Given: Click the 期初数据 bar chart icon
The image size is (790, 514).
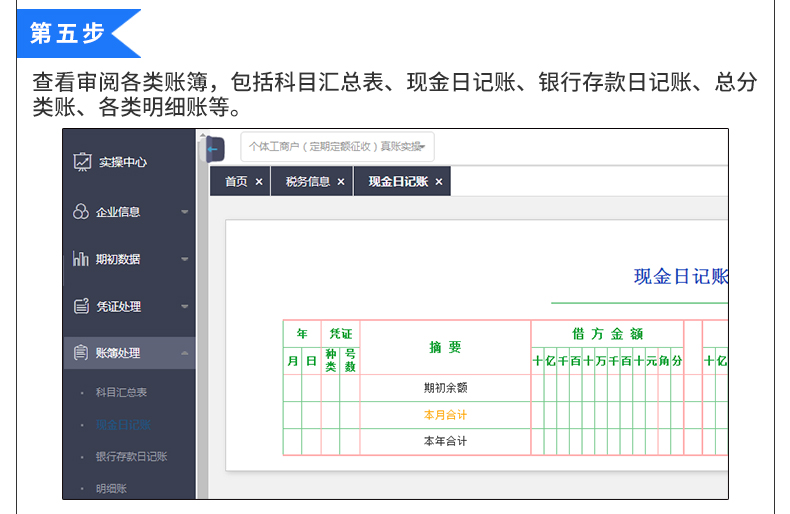Looking at the screenshot, I should [x=81, y=259].
